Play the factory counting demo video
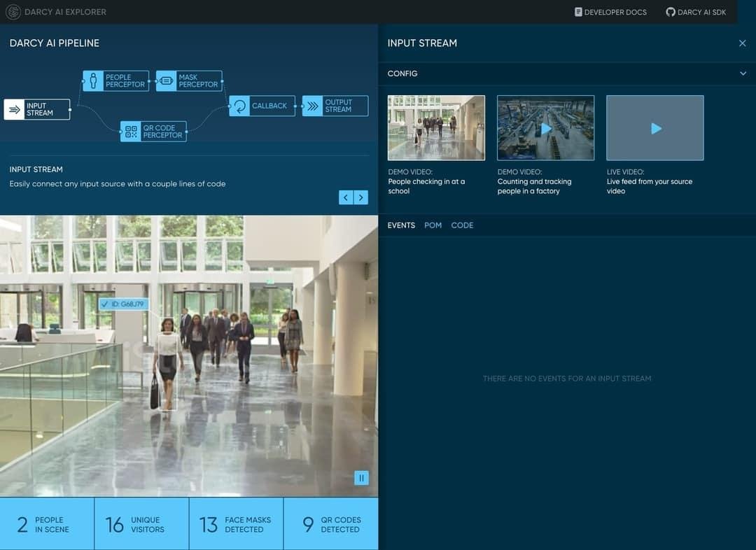 click(546, 128)
